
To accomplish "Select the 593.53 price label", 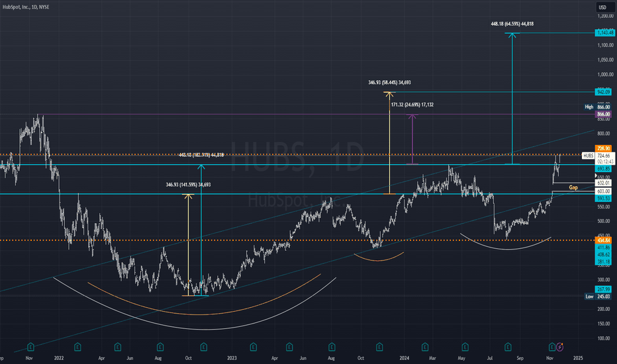I will (603, 199).
